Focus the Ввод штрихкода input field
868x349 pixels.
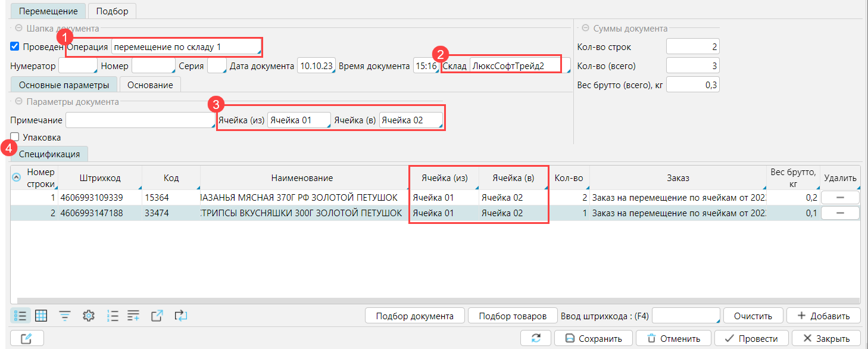686,316
